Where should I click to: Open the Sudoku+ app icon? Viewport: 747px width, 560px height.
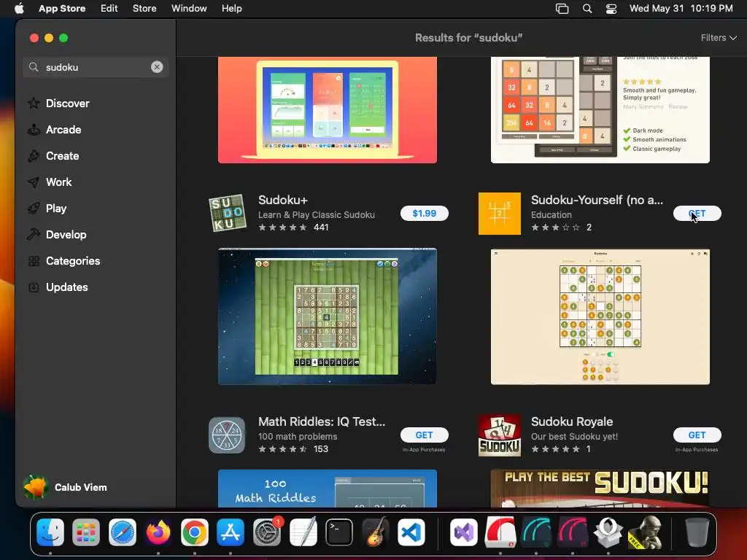tap(228, 213)
